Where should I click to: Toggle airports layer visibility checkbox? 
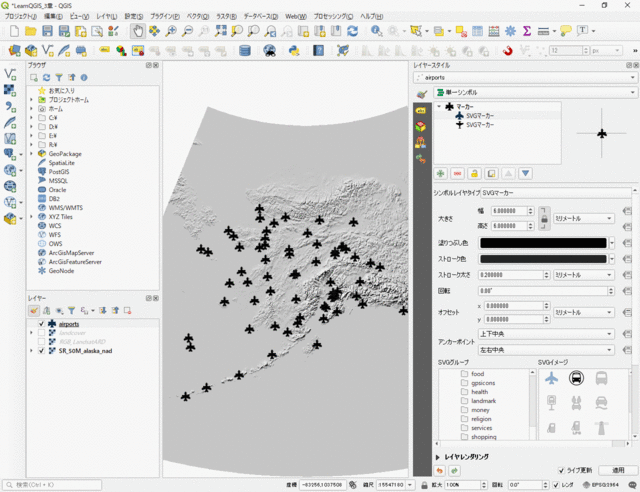(x=41, y=324)
